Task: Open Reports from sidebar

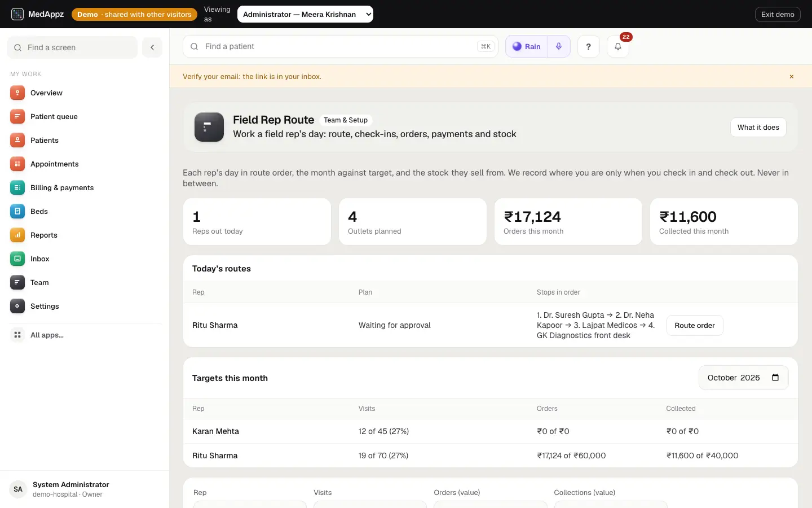Action: tap(85, 235)
